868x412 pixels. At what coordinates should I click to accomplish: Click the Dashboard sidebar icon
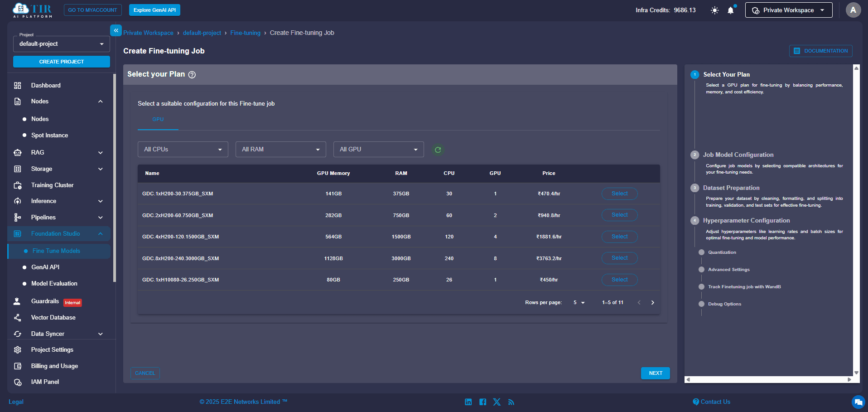18,85
